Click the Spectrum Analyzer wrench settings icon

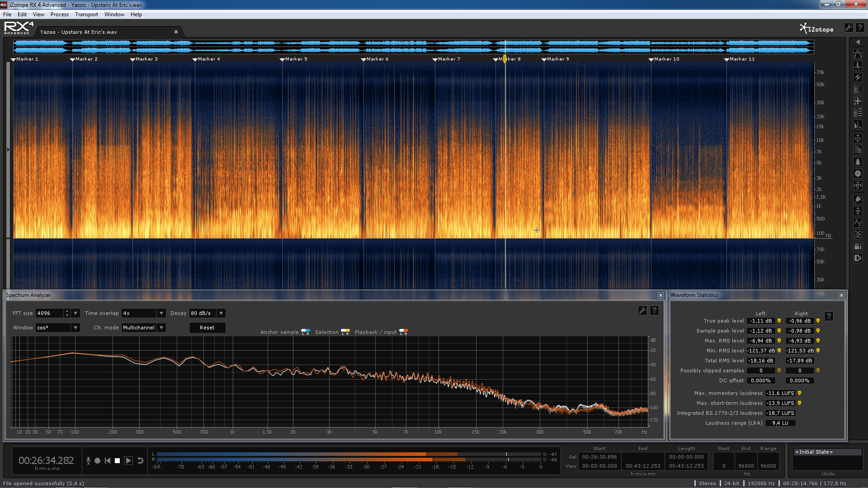click(x=642, y=310)
